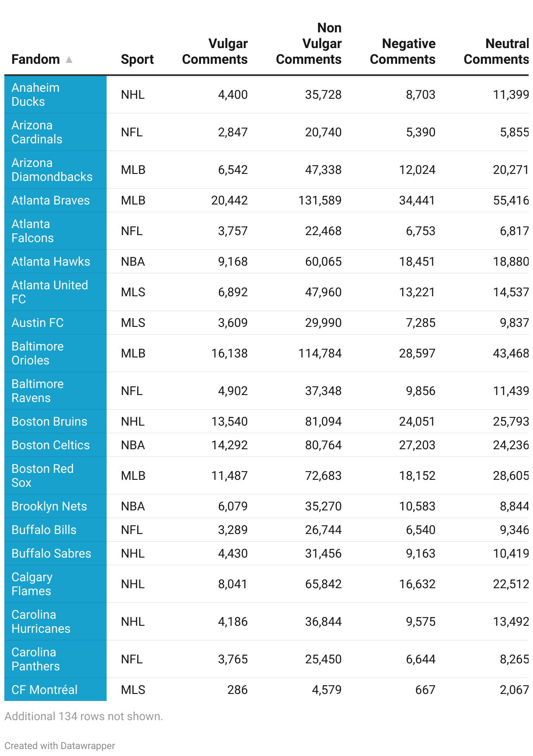The height and width of the screenshot is (756, 533).
Task: Sort by Vulgar Comments column
Action: tap(215, 52)
